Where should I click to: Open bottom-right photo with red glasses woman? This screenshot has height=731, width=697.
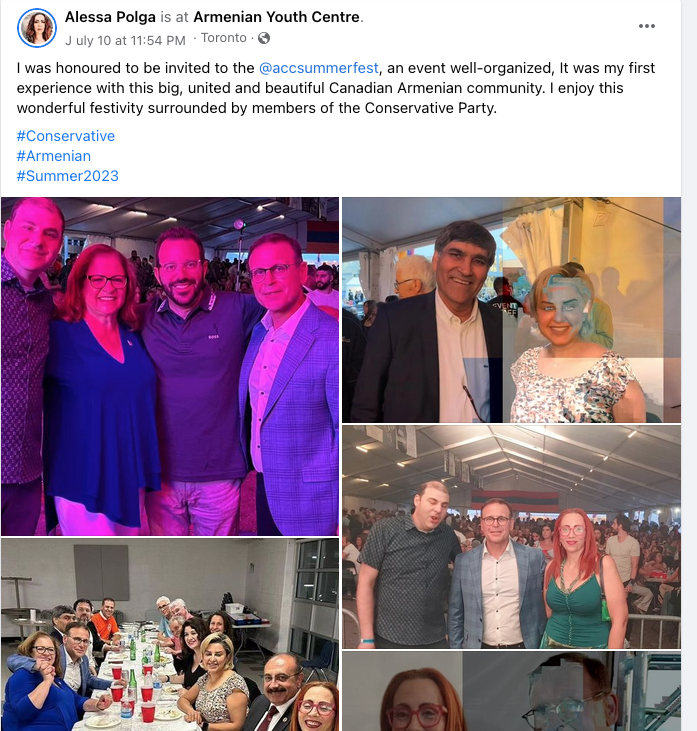511,691
